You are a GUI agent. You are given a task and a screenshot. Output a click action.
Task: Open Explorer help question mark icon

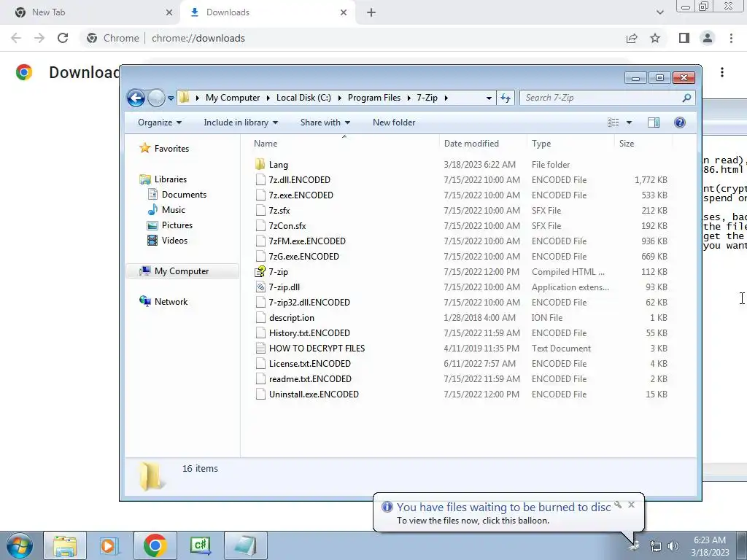(x=680, y=122)
